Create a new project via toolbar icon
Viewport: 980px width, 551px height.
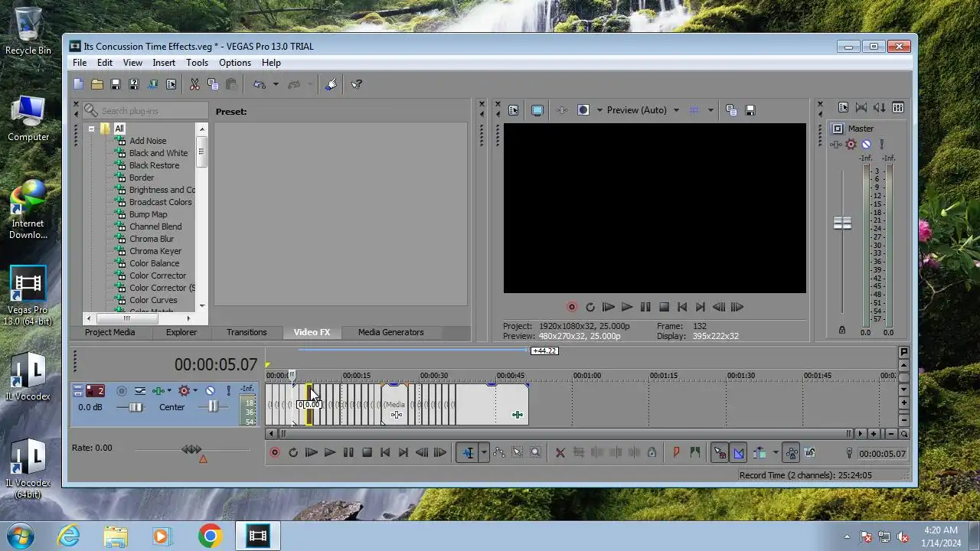click(79, 84)
